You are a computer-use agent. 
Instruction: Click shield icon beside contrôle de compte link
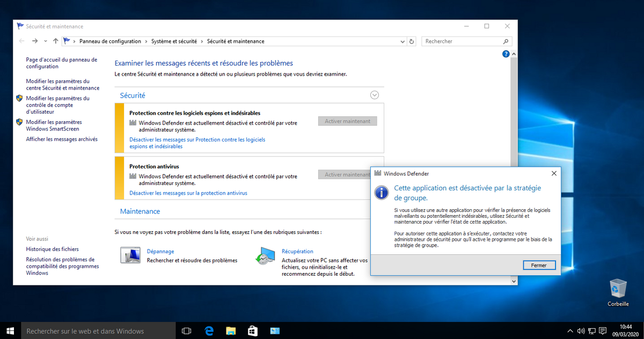[19, 99]
